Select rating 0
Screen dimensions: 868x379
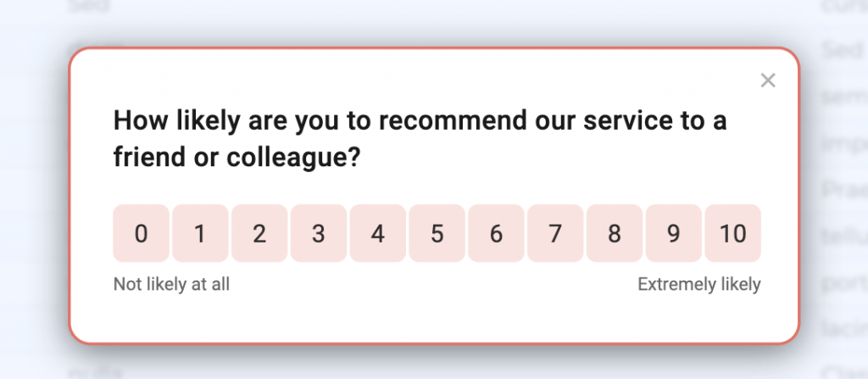click(x=141, y=233)
